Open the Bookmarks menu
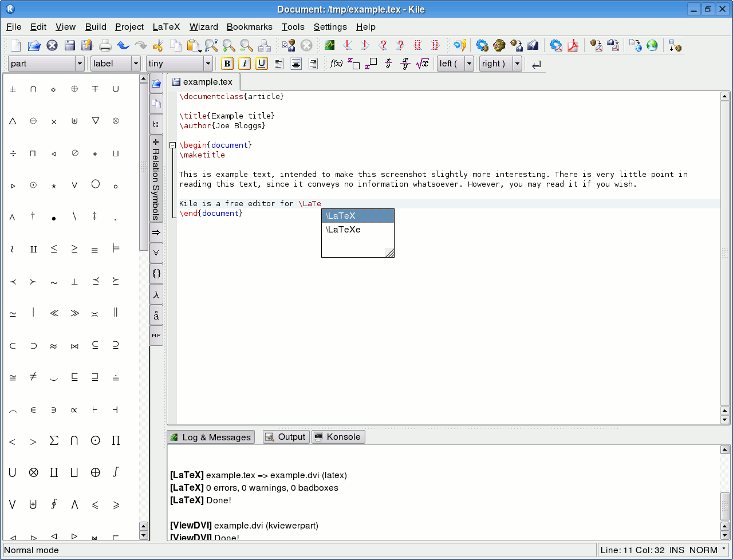733x560 pixels. click(x=250, y=27)
